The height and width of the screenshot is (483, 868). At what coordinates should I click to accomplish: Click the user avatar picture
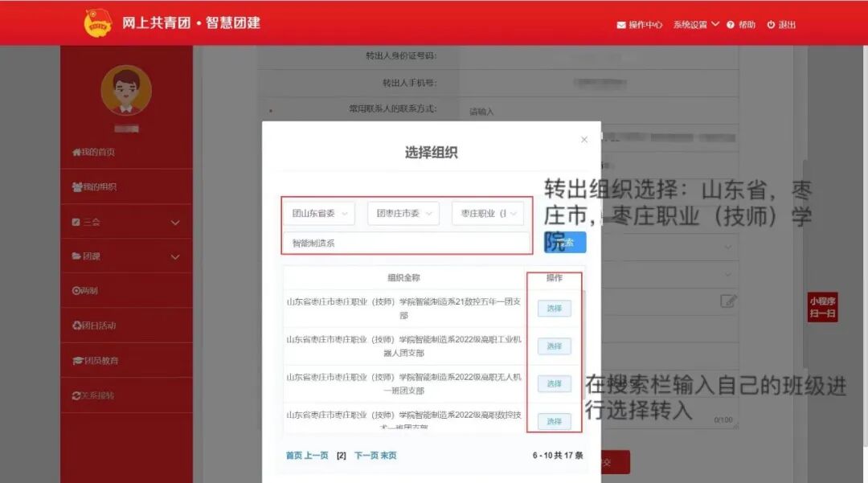pyautogui.click(x=126, y=90)
